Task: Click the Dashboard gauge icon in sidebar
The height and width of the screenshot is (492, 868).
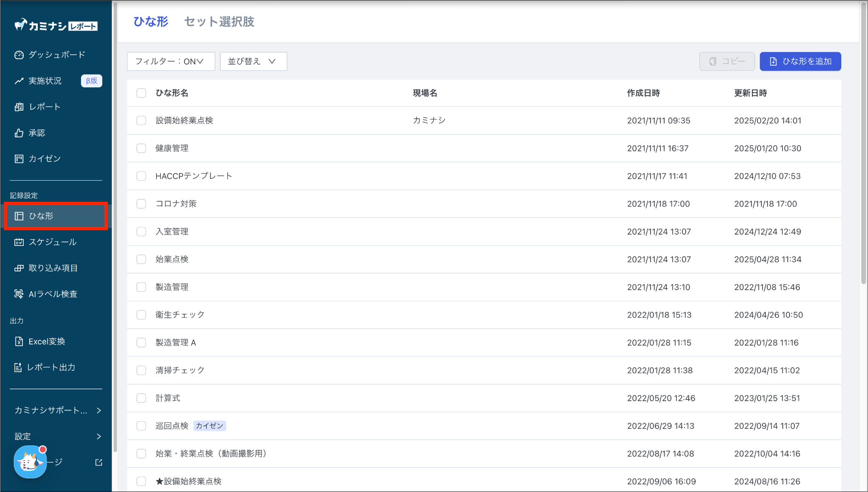Action: tap(19, 55)
